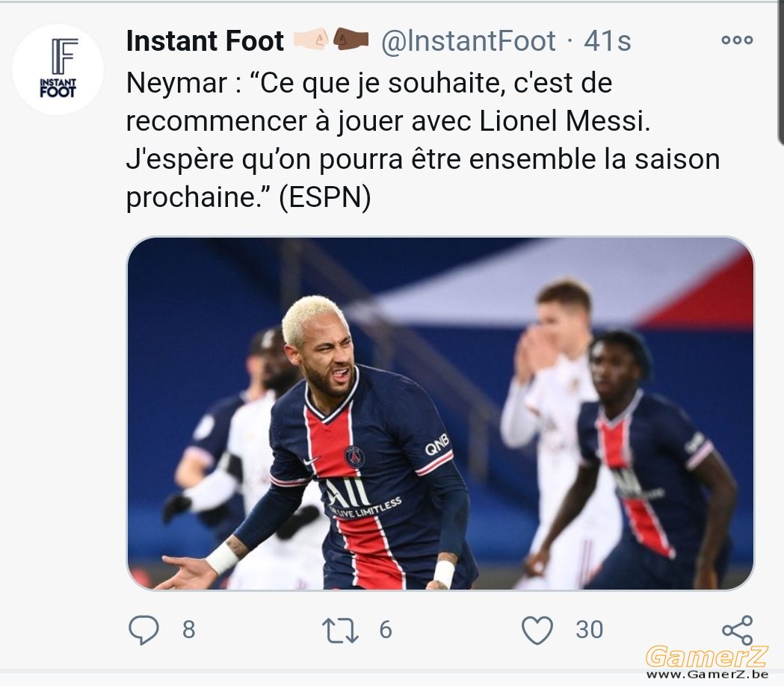Click the light-skin fist emoji
The width and height of the screenshot is (784, 686).
click(x=310, y=40)
